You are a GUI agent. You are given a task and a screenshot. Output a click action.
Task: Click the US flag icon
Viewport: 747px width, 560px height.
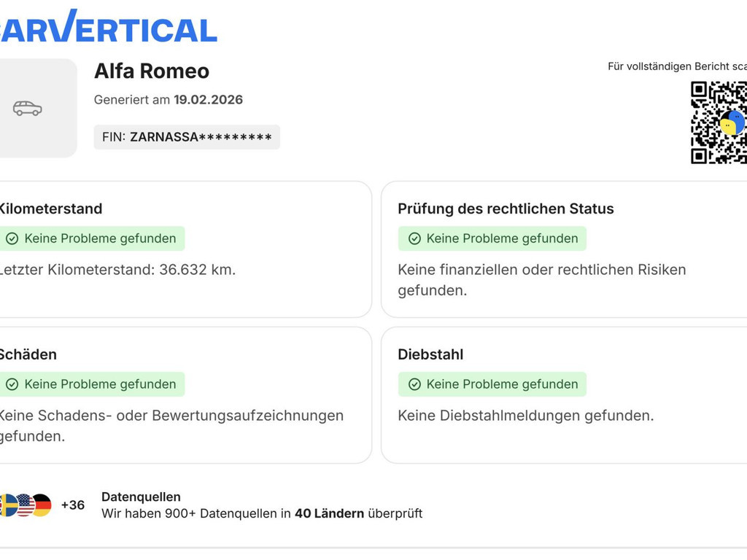tap(26, 505)
